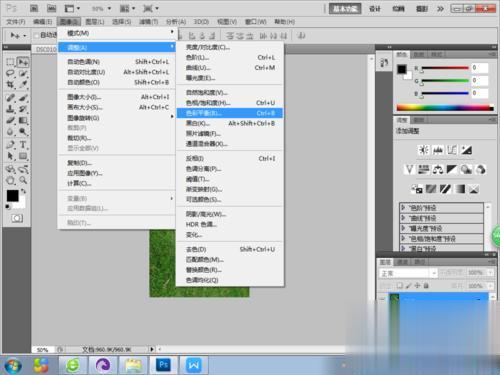Image resolution: width=500 pixels, height=375 pixels.
Task: Select the Path Selection tool
Action: [11, 156]
